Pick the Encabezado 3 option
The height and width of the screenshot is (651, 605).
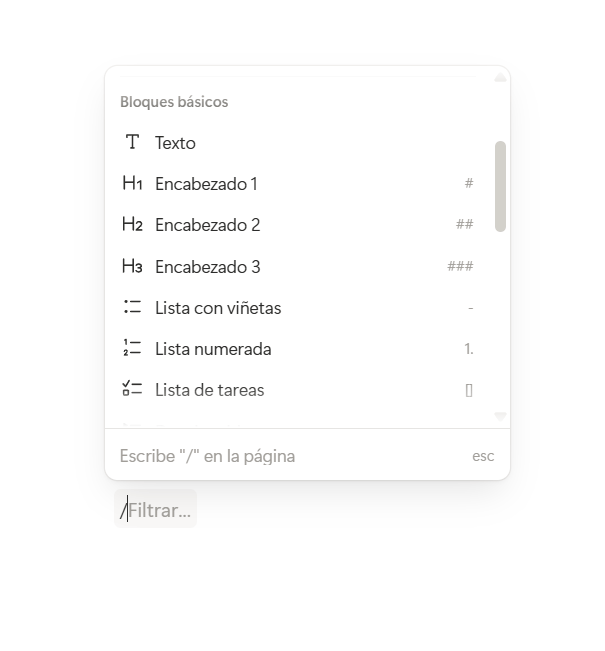pyautogui.click(x=207, y=267)
